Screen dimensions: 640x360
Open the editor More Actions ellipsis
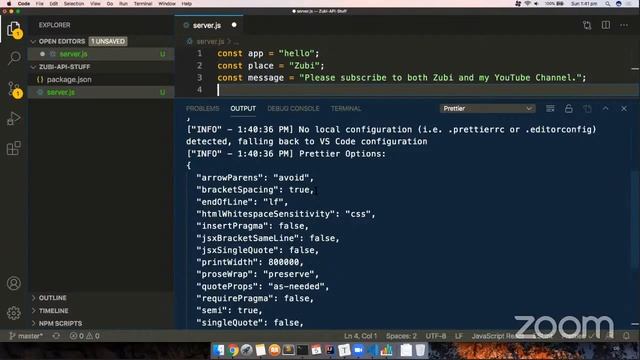(x=624, y=25)
